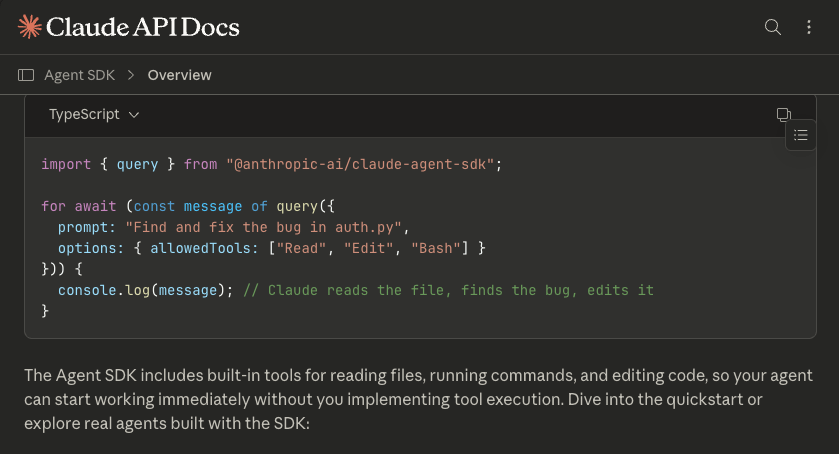Click the "Edit" string in allowedTools array

(369, 248)
